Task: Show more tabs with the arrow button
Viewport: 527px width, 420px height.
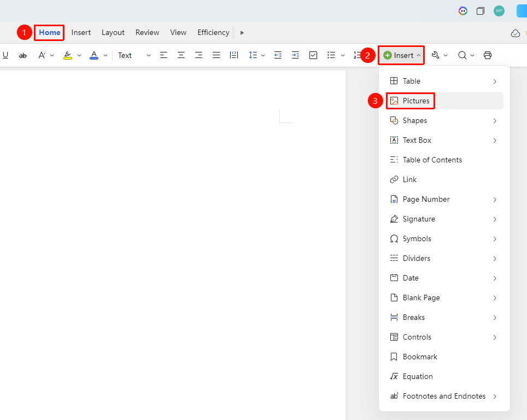Action: 242,33
